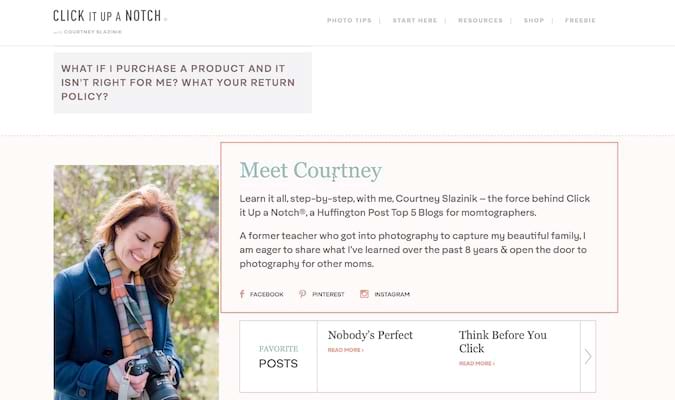Open the Facebook text link
675x400 pixels.
[267, 295]
